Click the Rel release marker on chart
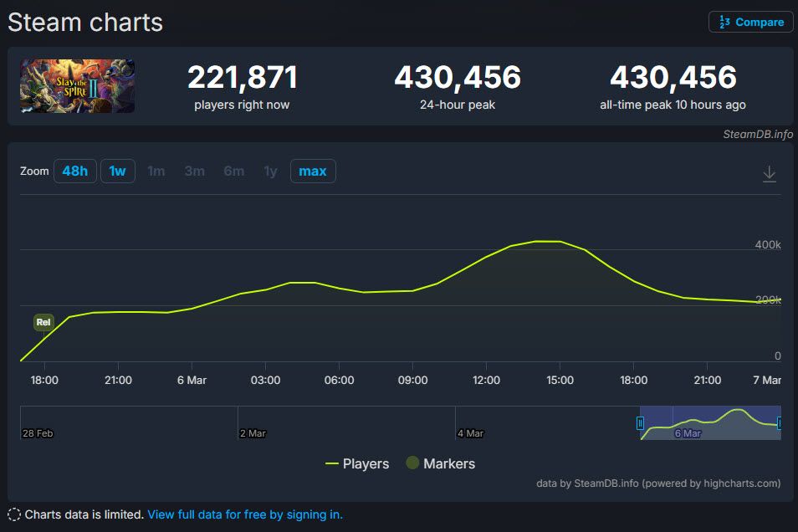The image size is (798, 532). (x=43, y=322)
